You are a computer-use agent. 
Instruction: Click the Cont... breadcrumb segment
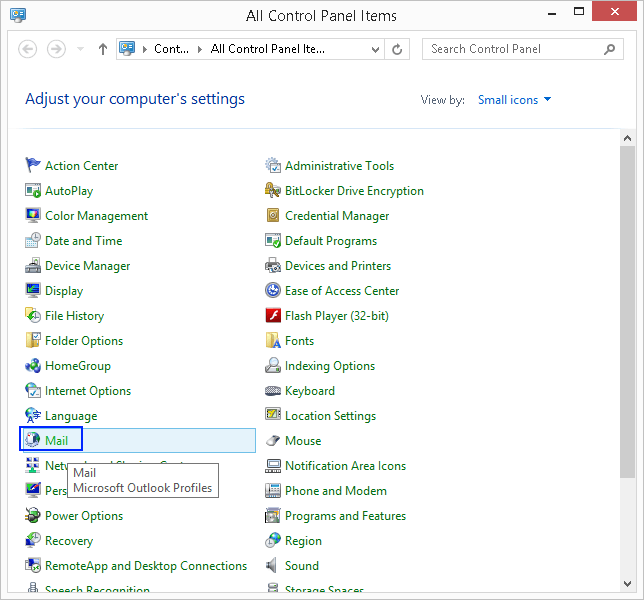click(171, 49)
